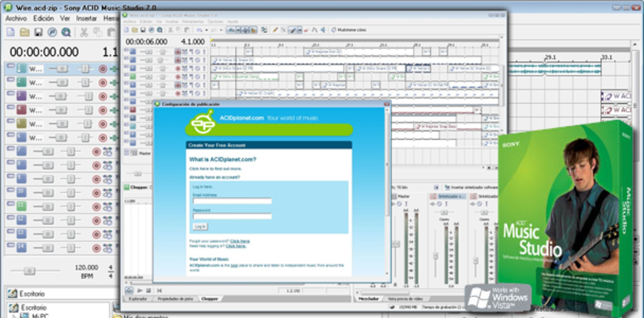Click Master fader in Mezclador panel
The width and height of the screenshot is (644, 318).
click(396, 244)
